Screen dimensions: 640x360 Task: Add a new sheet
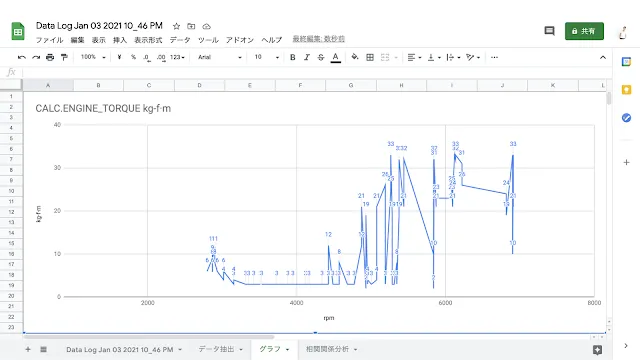click(x=28, y=349)
